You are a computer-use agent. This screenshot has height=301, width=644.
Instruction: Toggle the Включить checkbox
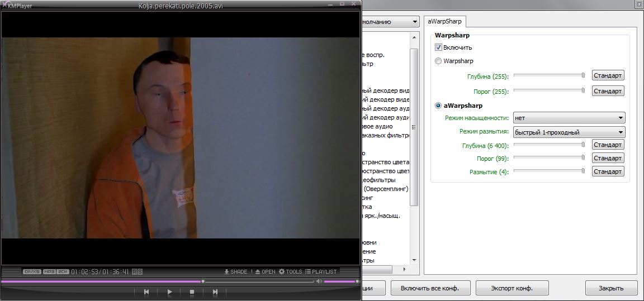click(439, 47)
